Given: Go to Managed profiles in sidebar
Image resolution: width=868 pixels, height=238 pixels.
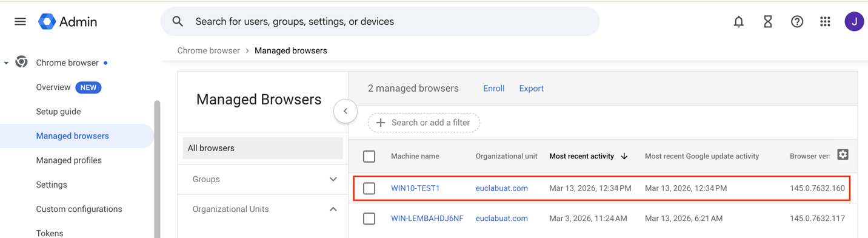Looking at the screenshot, I should pyautogui.click(x=69, y=160).
